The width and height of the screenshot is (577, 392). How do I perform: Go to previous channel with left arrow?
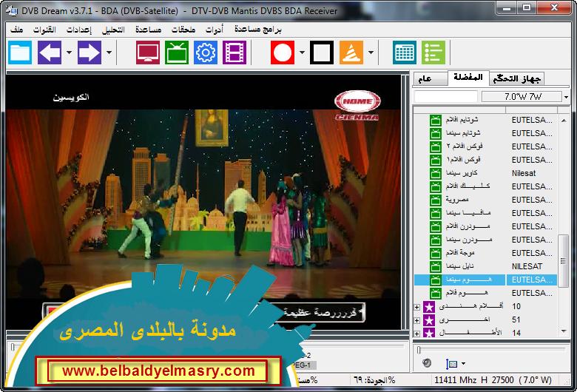pos(50,53)
